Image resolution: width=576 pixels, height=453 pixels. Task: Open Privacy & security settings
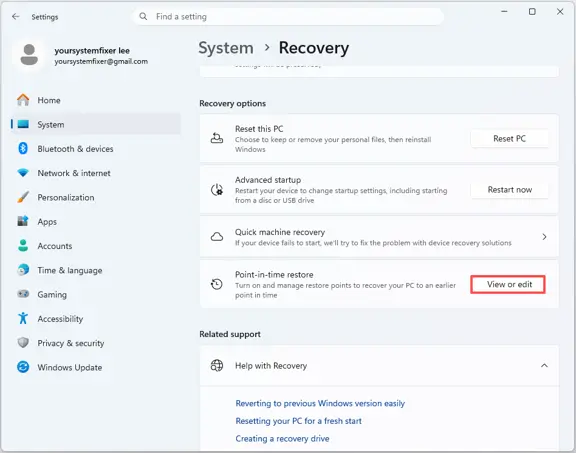[96, 343]
